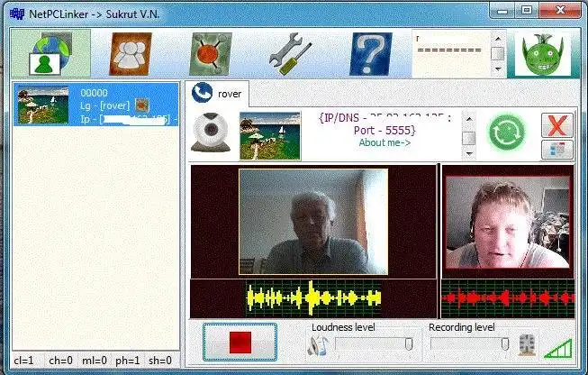Image resolution: width=588 pixels, height=375 pixels.
Task: Close the NetPCLinker window
Action: pyautogui.click(x=560, y=11)
